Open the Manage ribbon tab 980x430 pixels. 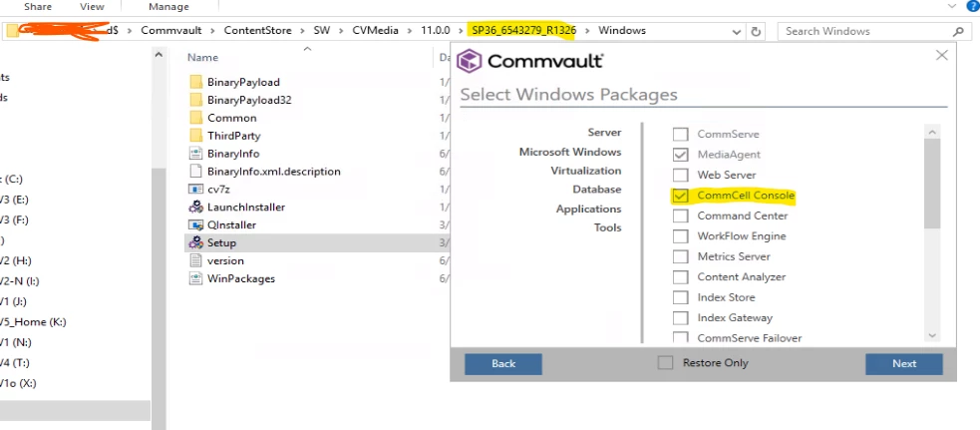pos(168,7)
